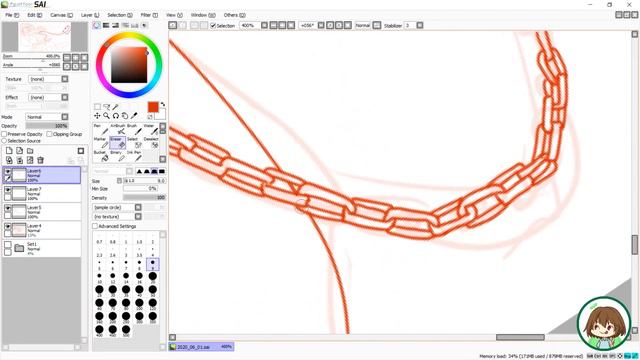640x360 pixels.
Task: Activate the magnifier zoom tool
Action: tap(107, 116)
